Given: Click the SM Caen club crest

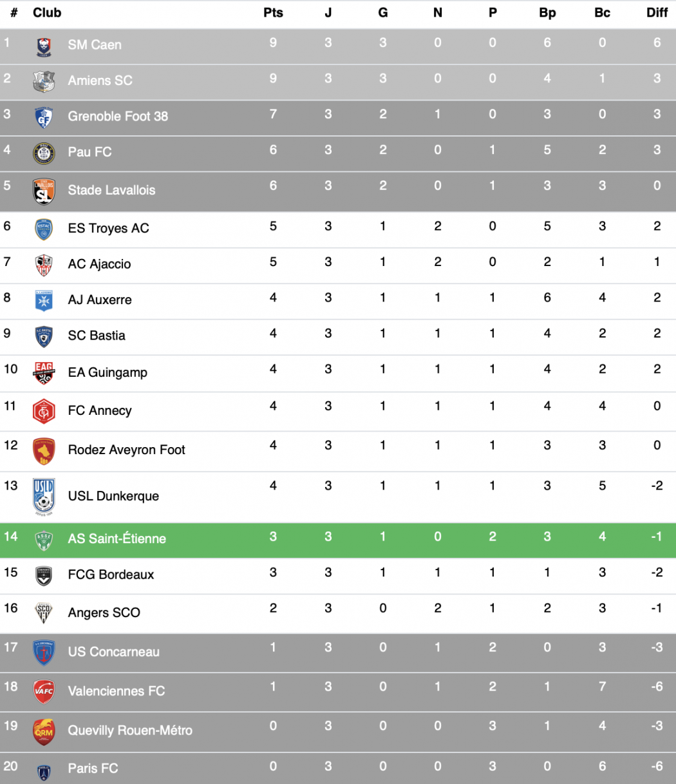Looking at the screenshot, I should (x=44, y=47).
